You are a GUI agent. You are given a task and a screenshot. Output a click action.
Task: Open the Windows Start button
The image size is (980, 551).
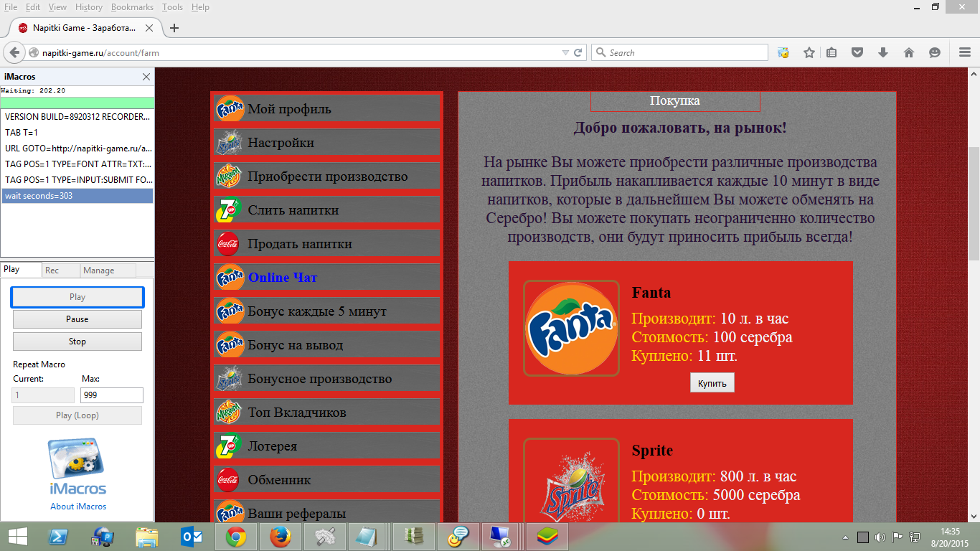click(x=17, y=536)
